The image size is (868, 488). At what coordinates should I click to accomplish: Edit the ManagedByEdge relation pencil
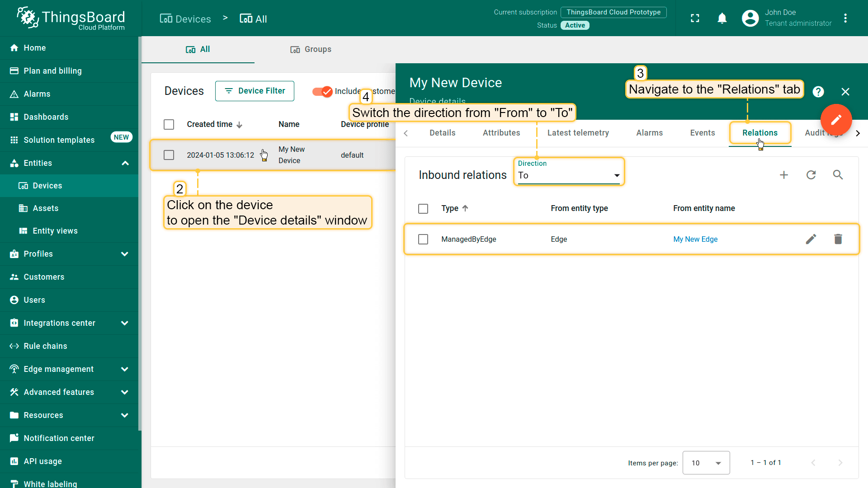point(811,239)
